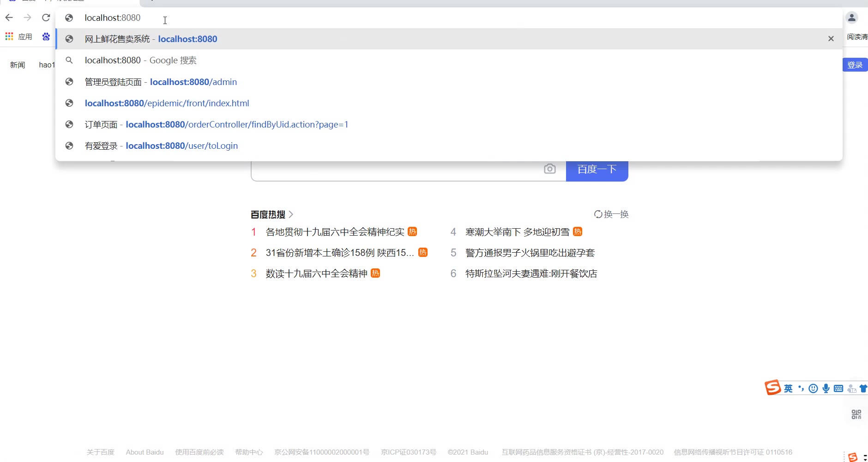Image resolution: width=868 pixels, height=462 pixels.
Task: Open 京ICP证030173号 footer link
Action: (409, 452)
